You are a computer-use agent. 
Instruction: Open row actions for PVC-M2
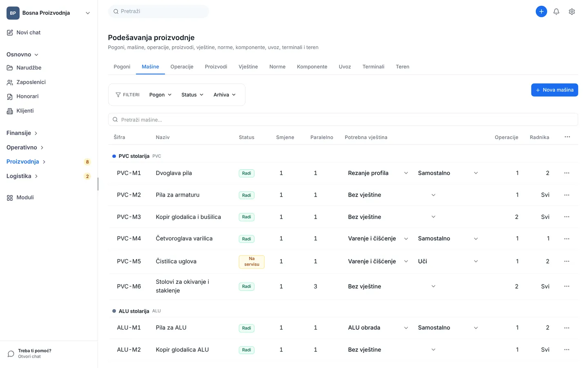567,195
